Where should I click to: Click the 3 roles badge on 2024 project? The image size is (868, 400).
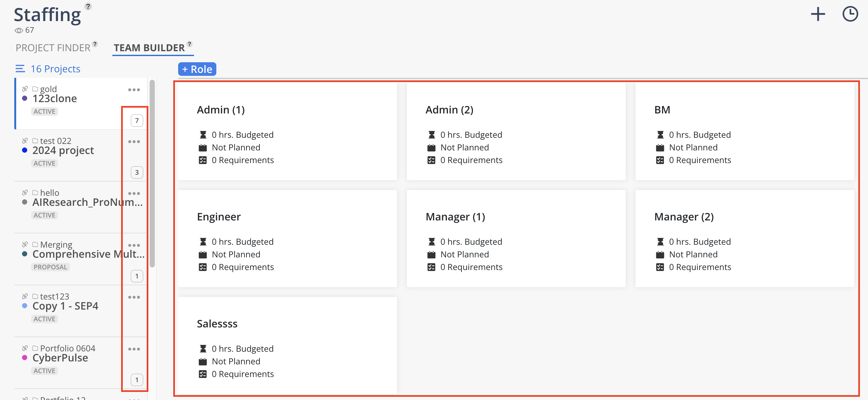click(137, 173)
